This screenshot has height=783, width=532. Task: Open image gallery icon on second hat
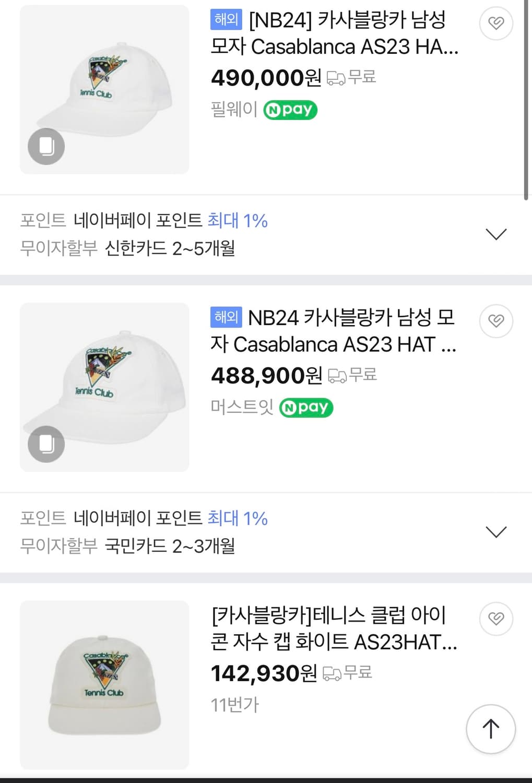(x=46, y=444)
